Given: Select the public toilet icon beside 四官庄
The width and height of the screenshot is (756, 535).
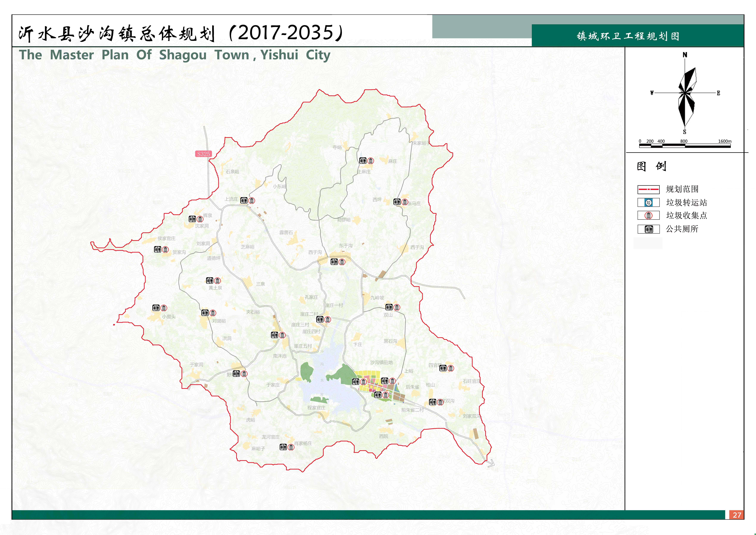Looking at the screenshot, I should 443,368.
